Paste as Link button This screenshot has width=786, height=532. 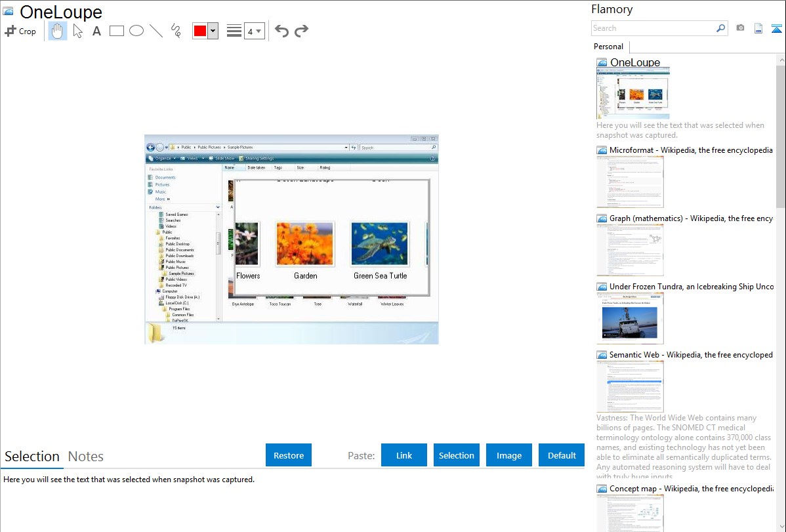[x=404, y=455]
